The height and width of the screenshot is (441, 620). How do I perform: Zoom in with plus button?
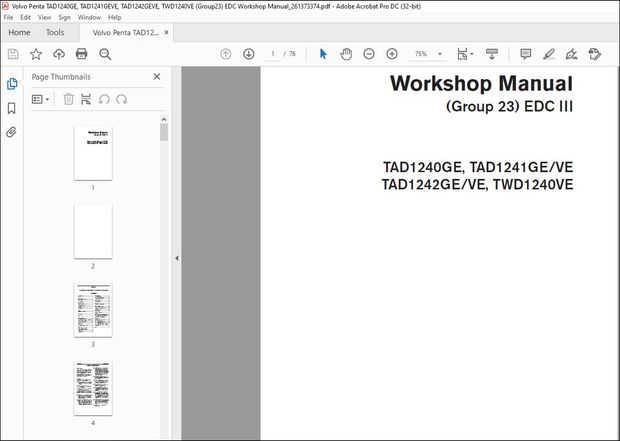[392, 54]
